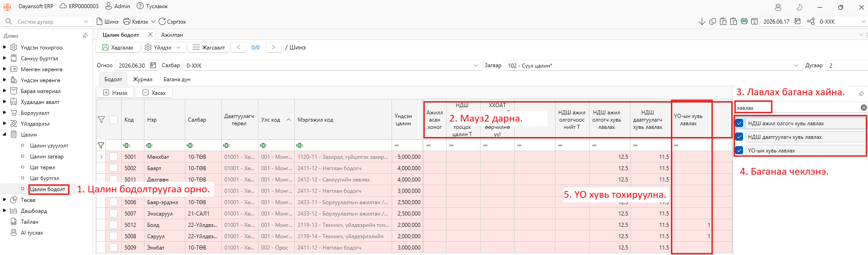Select the Бодолт sub-tab
The width and height of the screenshot is (868, 255).
tap(113, 79)
